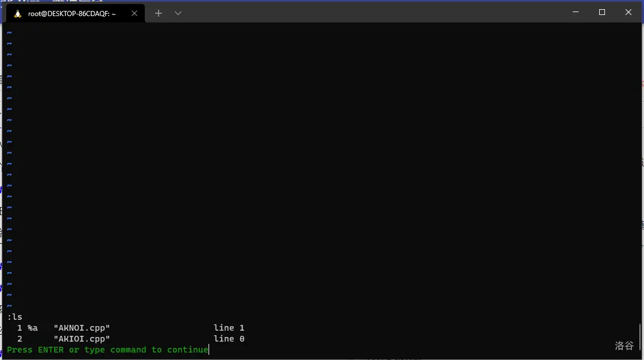Click the terminal scrollbar thumb
The height and width of the screenshot is (360, 644).
coord(639,338)
